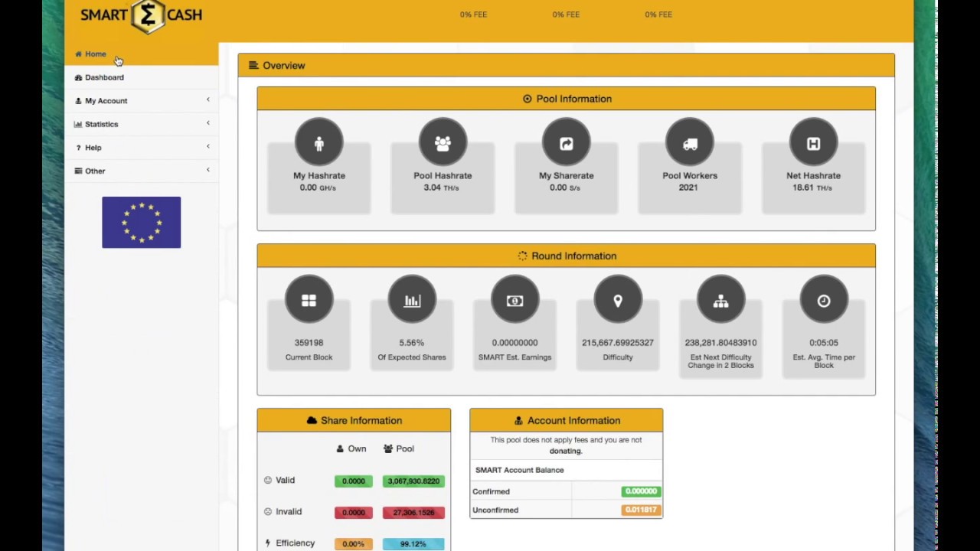Click Help chevron arrow
Screen dimensions: 980x551
(207, 147)
